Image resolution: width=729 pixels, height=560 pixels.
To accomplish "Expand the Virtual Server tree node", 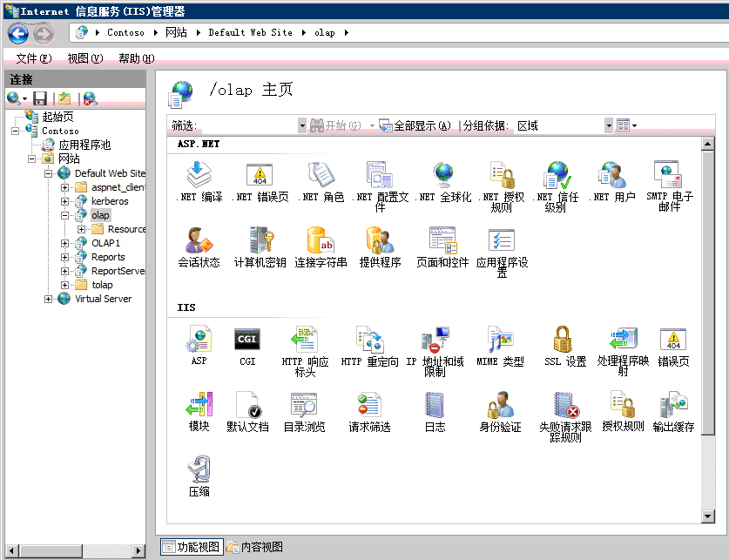I will point(50,298).
